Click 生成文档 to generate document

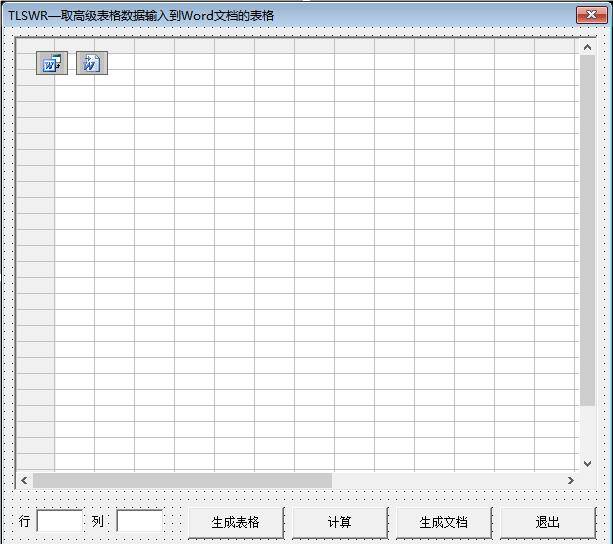click(x=443, y=522)
